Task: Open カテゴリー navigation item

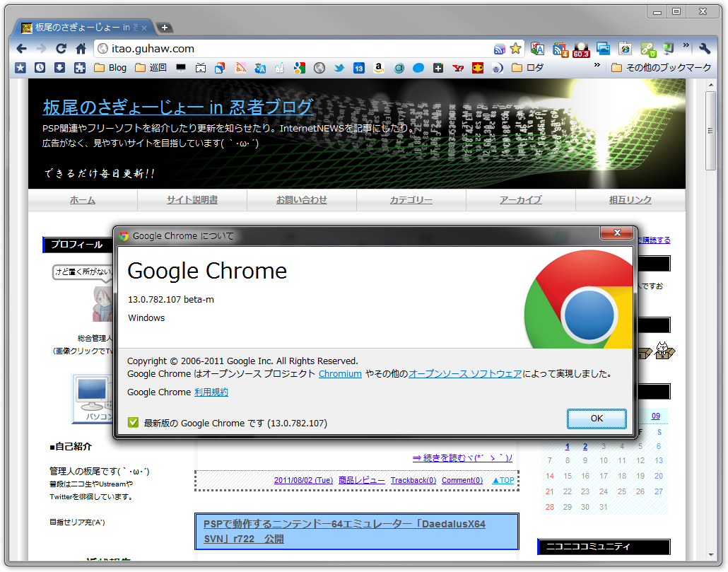Action: point(411,200)
